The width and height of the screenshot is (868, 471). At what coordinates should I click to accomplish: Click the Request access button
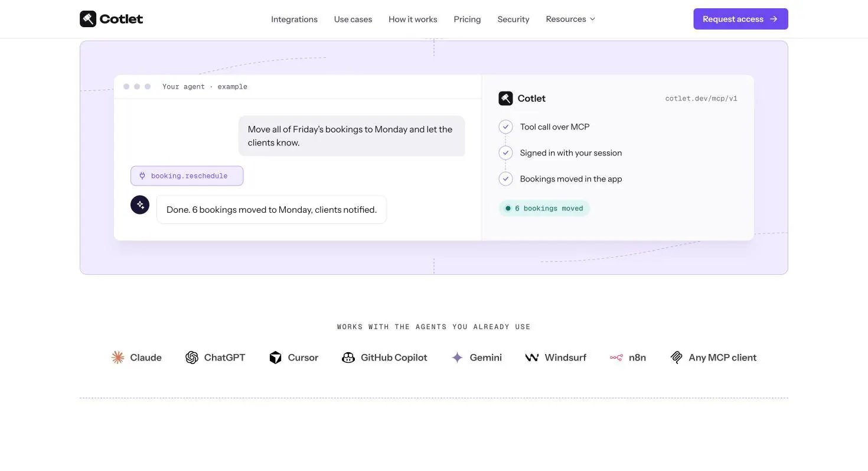pos(740,19)
